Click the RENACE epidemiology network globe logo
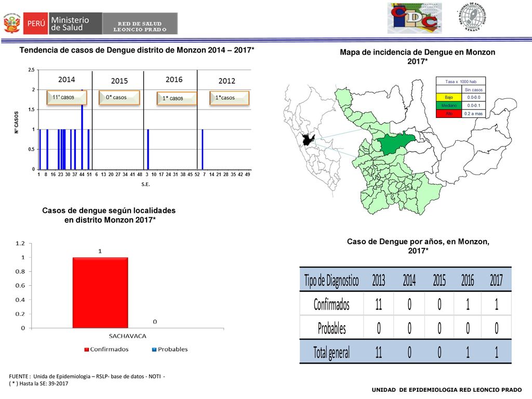The height and width of the screenshot is (399, 532). tap(473, 17)
